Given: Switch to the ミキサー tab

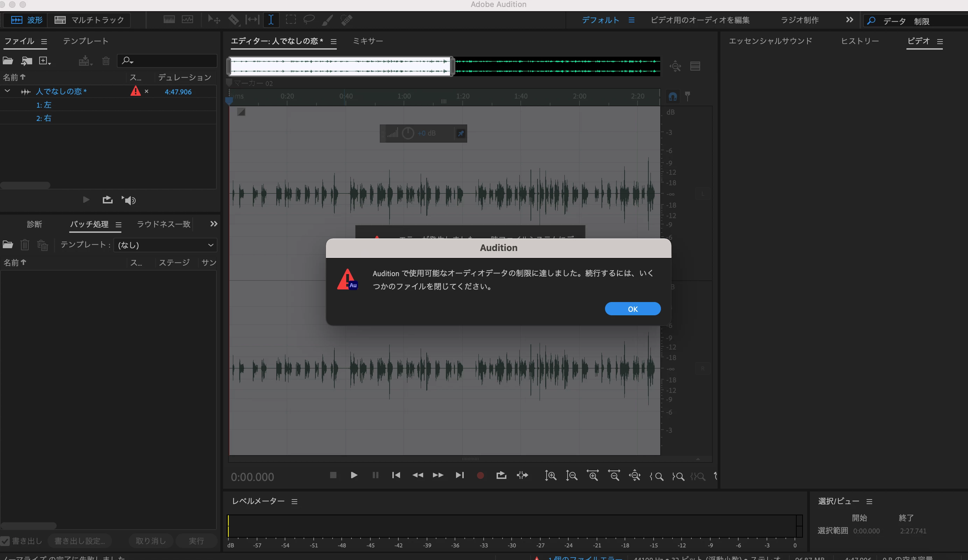Looking at the screenshot, I should (368, 41).
